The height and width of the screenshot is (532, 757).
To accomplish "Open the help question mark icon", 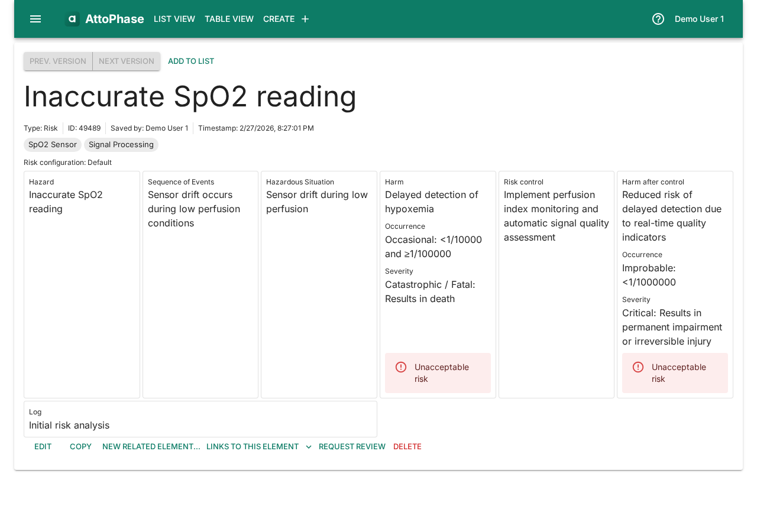I will coord(658,19).
